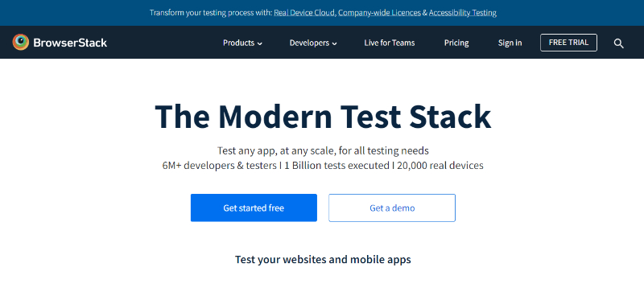Open search with the magnifier icon
Image resolution: width=644 pixels, height=292 pixels.
click(x=618, y=43)
